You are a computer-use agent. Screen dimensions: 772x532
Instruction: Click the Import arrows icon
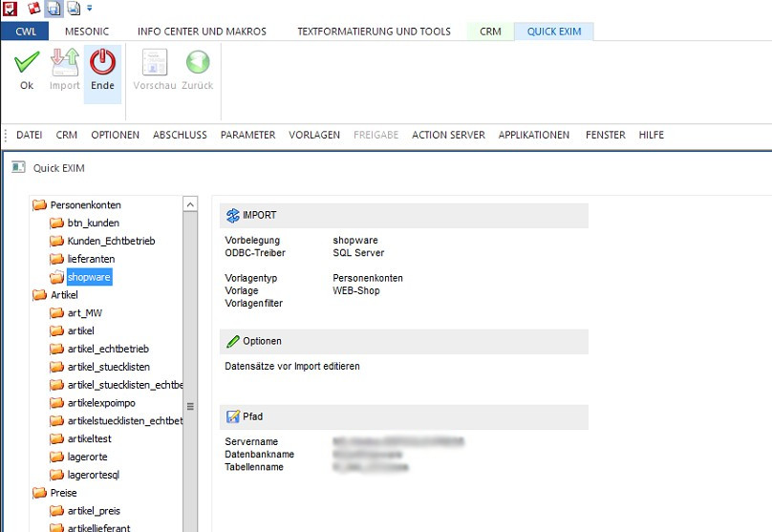coord(64,63)
